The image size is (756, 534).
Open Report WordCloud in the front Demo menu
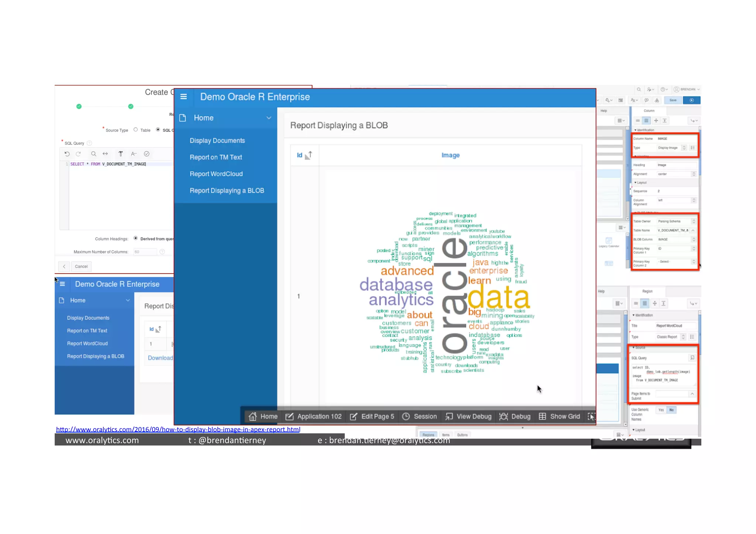pyautogui.click(x=216, y=174)
